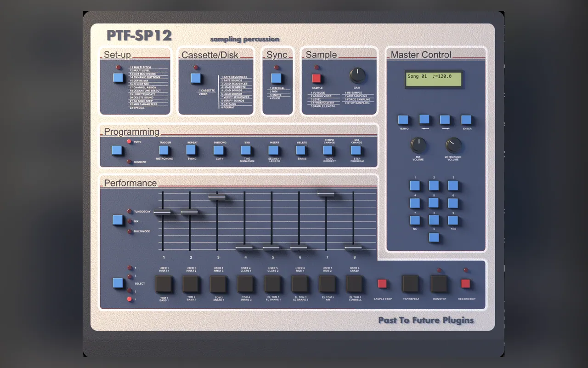
Task: Click the left arrow cursor button
Action: (x=424, y=120)
